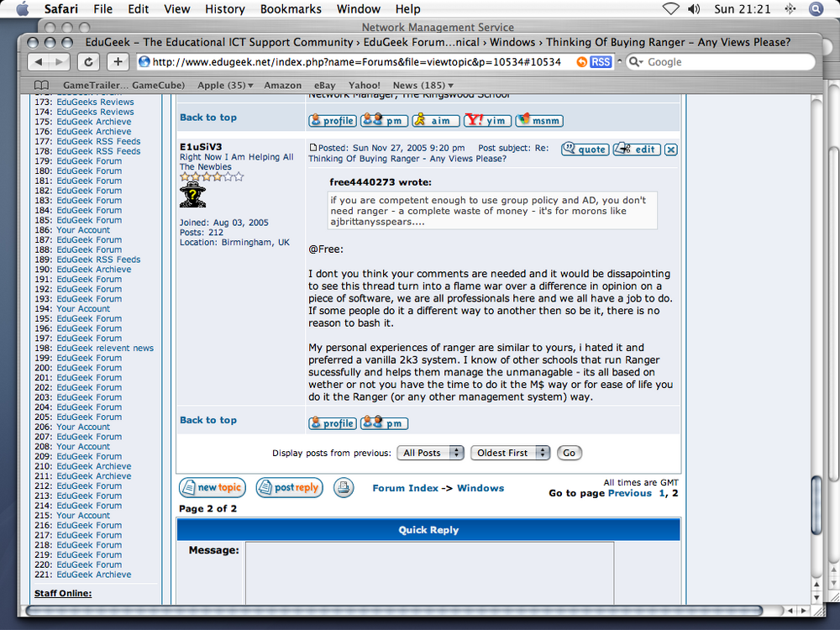
Task: Edit E1uSiV3's post
Action: [637, 150]
